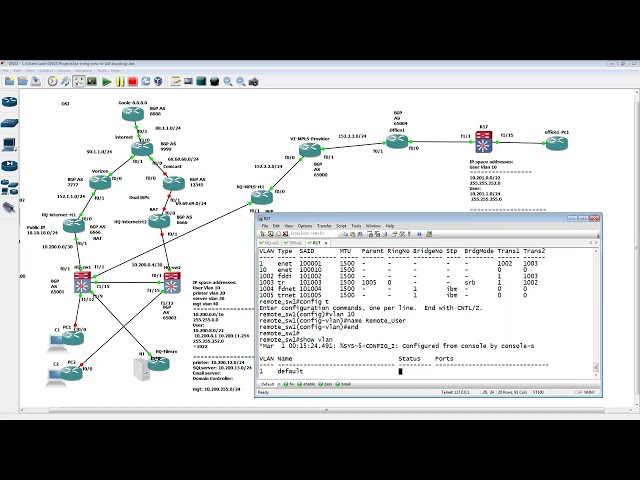This screenshot has width=640, height=480.
Task: Pause all devices with yellow pause button
Action: [x=120, y=82]
